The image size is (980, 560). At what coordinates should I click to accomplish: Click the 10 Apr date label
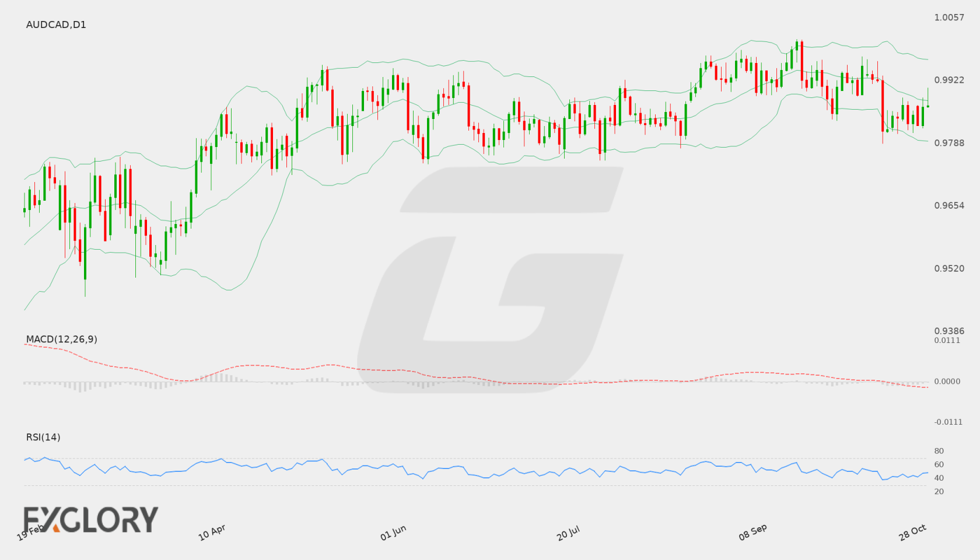[x=212, y=533]
